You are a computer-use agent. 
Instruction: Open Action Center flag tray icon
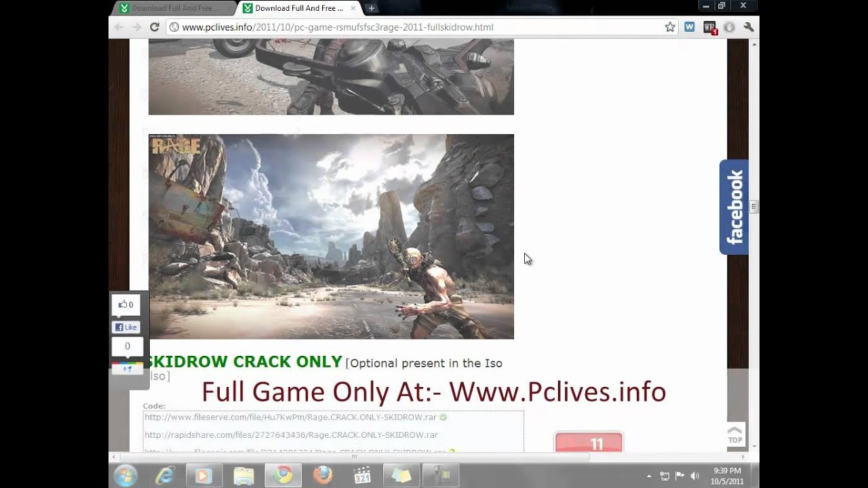(x=679, y=476)
